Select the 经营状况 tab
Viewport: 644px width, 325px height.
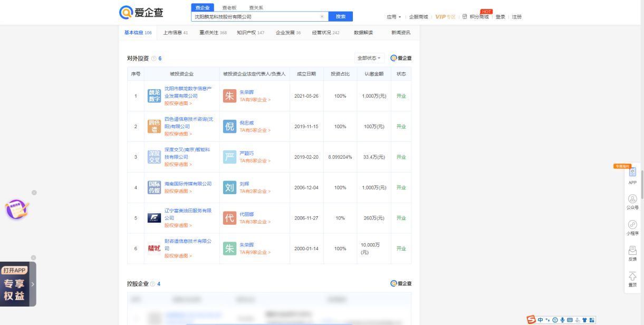325,33
